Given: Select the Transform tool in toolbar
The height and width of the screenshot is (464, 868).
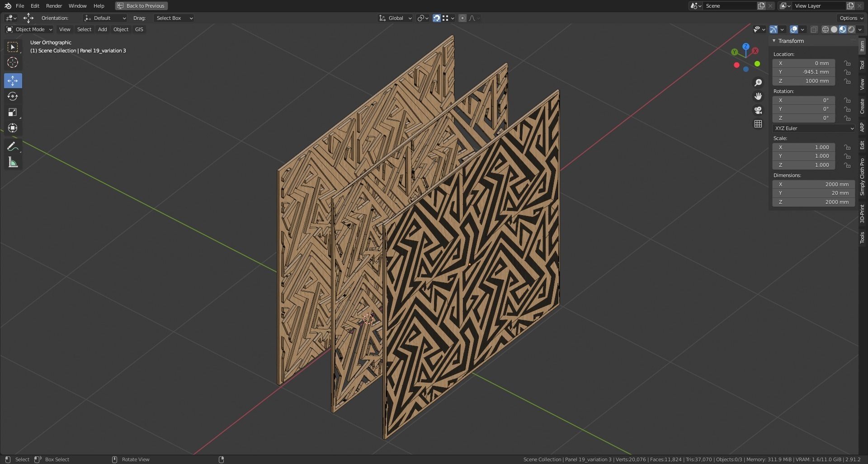Looking at the screenshot, I should click(13, 128).
